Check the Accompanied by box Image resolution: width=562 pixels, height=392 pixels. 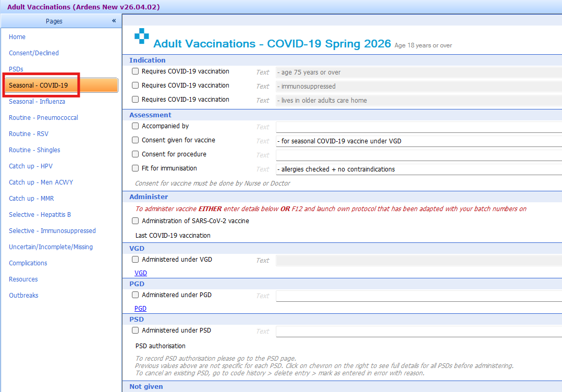(135, 126)
